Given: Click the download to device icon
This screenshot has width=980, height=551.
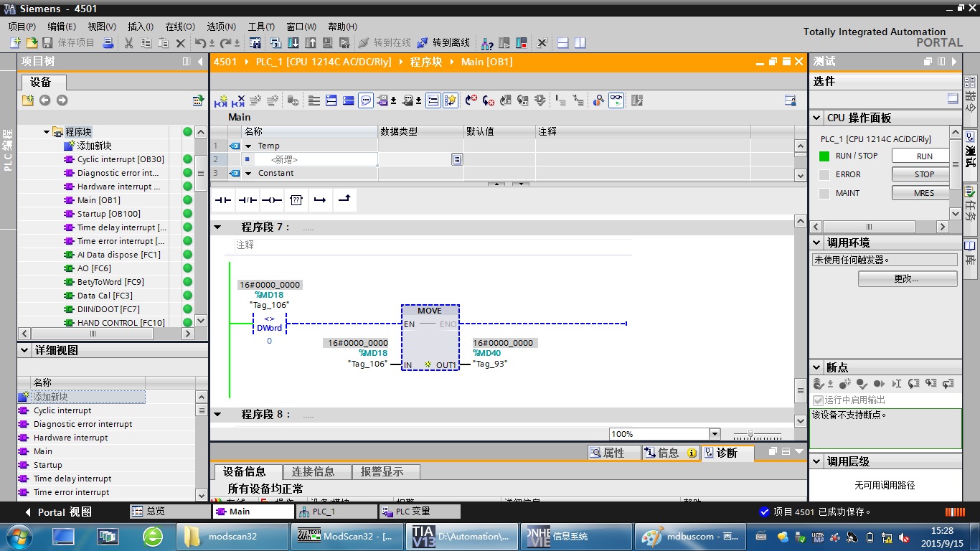Looking at the screenshot, I should [293, 43].
